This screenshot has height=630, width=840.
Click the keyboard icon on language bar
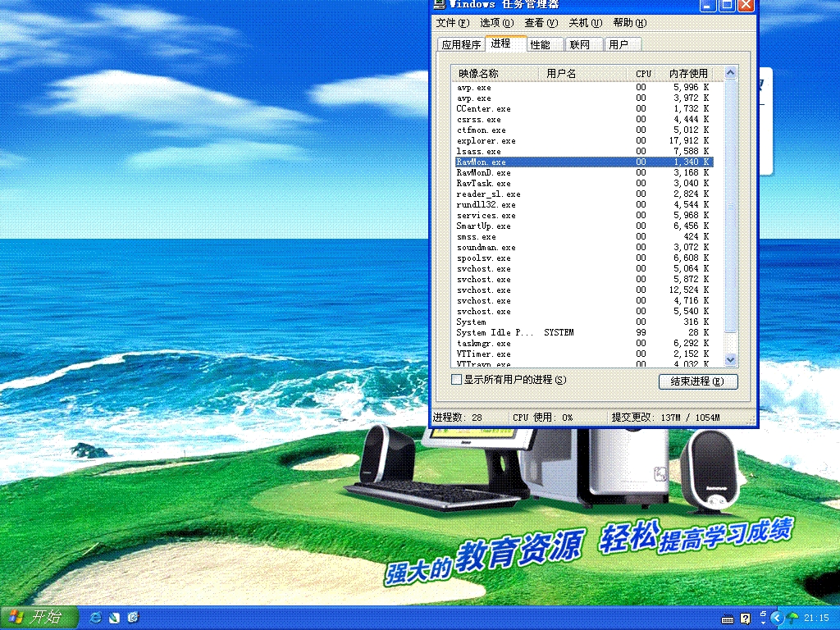[x=727, y=619]
